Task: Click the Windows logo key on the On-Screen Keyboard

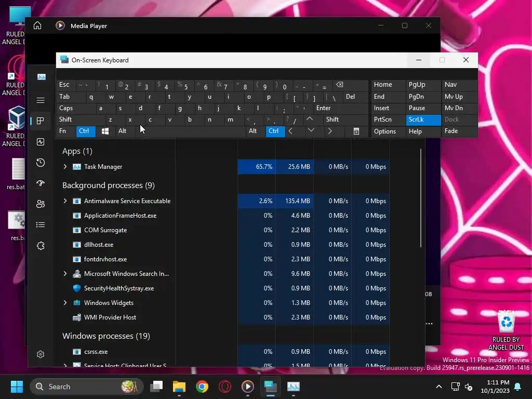Action: [105, 131]
